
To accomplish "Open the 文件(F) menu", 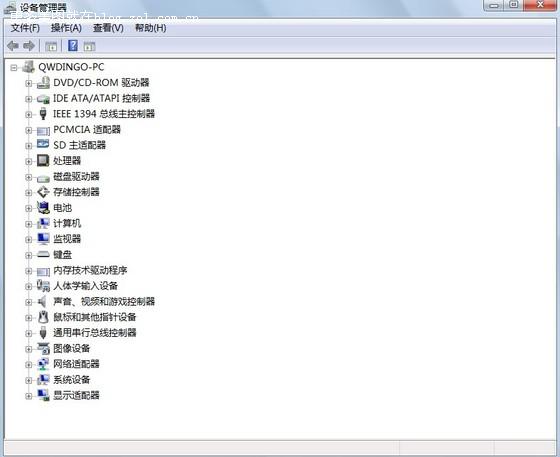I will (x=25, y=28).
